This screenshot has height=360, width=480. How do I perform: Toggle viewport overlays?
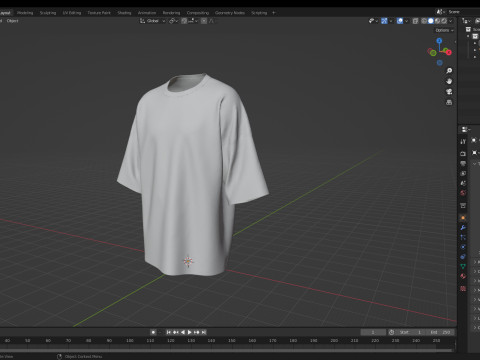click(x=400, y=21)
